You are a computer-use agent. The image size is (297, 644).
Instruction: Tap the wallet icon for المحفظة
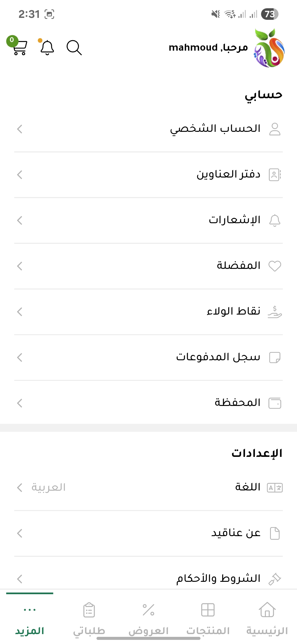pyautogui.click(x=275, y=403)
